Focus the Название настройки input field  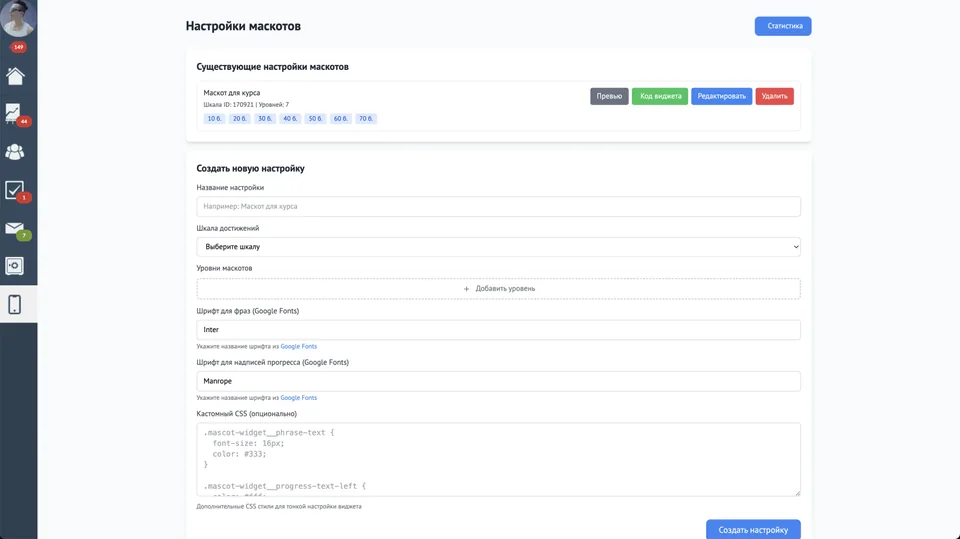[498, 206]
